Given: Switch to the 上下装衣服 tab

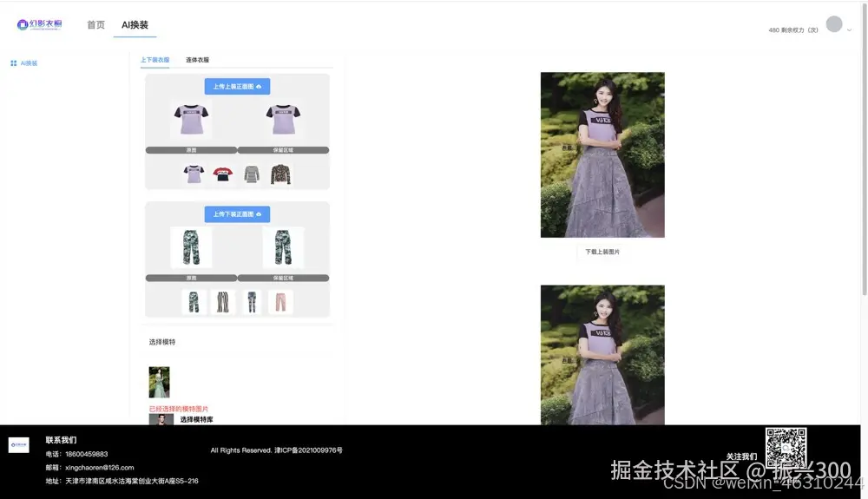Looking at the screenshot, I should [x=155, y=60].
